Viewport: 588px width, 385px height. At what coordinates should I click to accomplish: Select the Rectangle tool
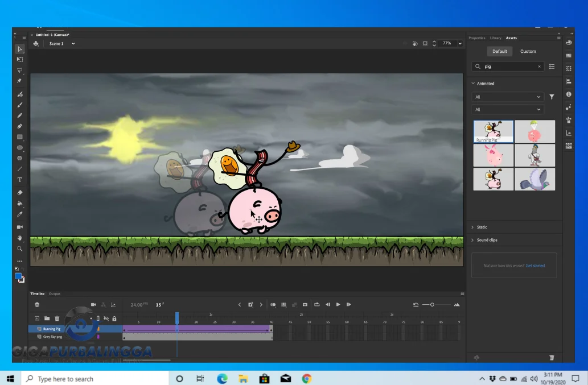[x=20, y=137]
